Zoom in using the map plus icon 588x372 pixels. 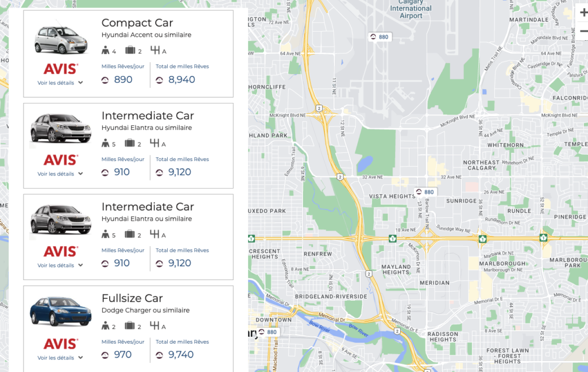coord(583,11)
